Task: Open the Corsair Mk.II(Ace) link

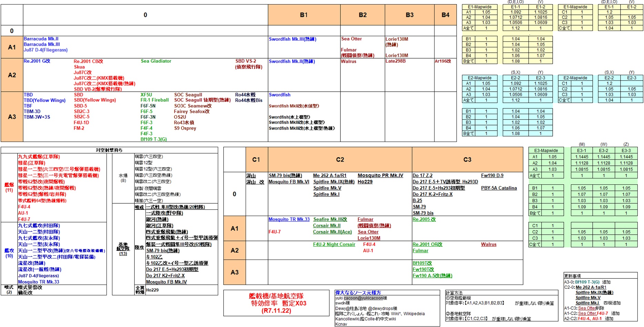Action: [x=332, y=232]
